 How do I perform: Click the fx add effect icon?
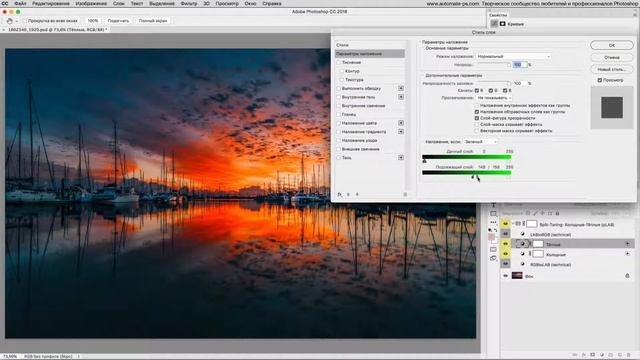point(339,195)
